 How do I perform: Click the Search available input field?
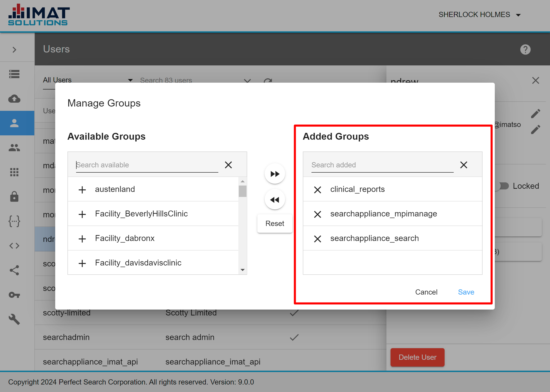(x=147, y=165)
